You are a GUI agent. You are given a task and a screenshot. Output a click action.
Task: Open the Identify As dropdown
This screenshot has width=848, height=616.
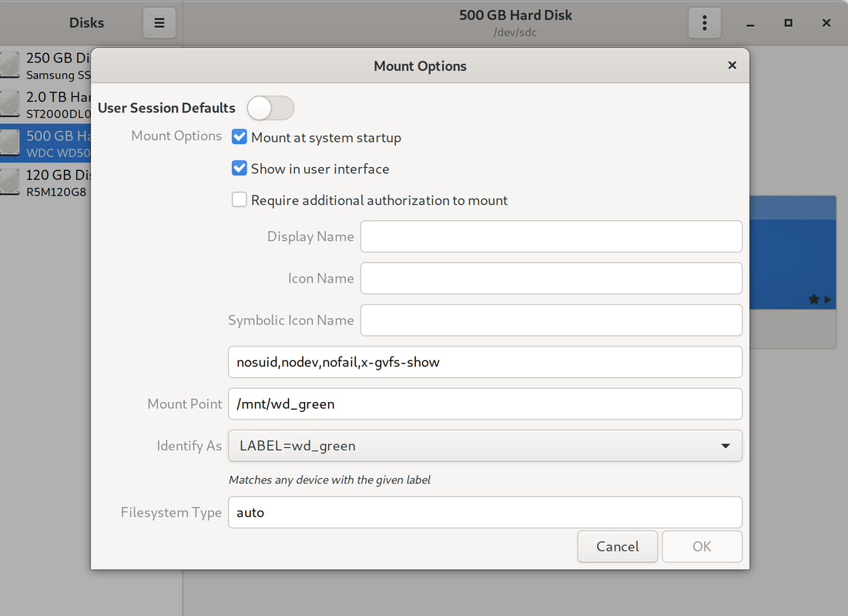click(485, 446)
